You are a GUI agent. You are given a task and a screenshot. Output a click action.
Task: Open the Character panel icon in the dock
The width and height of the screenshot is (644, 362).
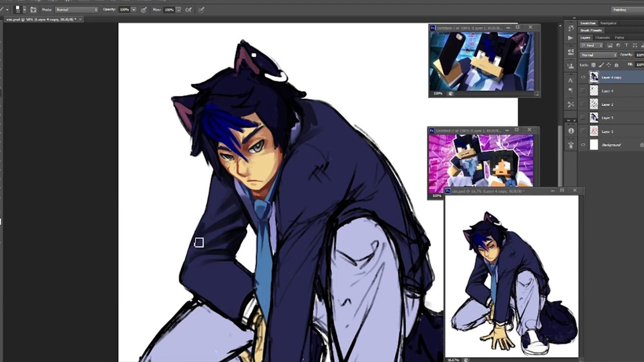click(570, 80)
